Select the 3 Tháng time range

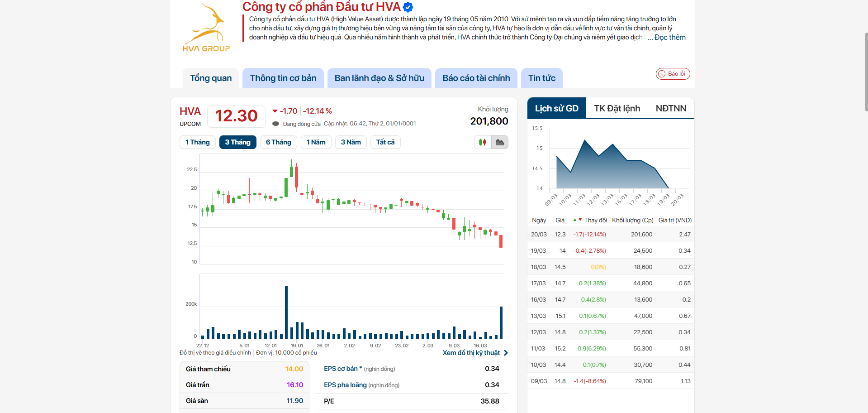(238, 142)
